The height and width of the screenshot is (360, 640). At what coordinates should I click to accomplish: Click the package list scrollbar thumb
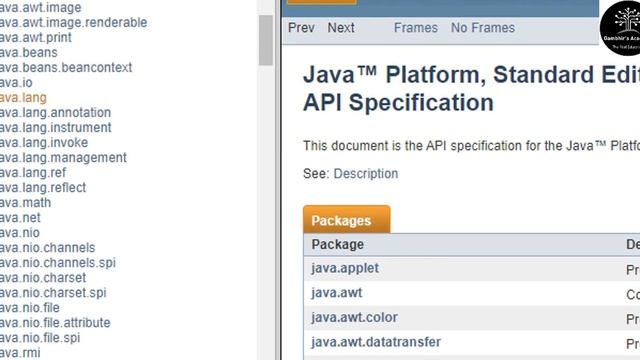[x=266, y=40]
